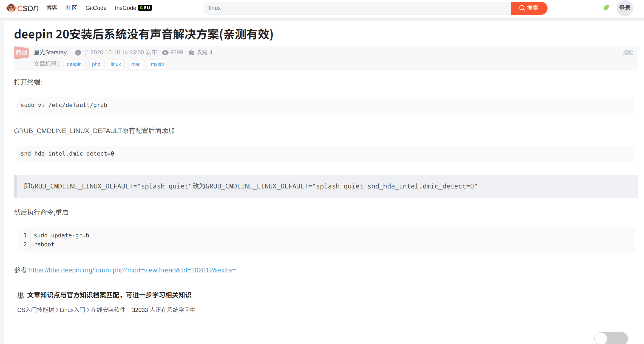Click the 登录 login button
644x344 pixels.
[x=625, y=8]
